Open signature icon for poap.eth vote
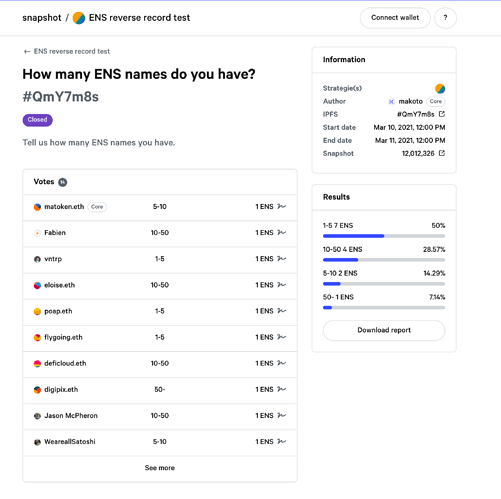Image resolution: width=501 pixels, height=499 pixels. 282,311
